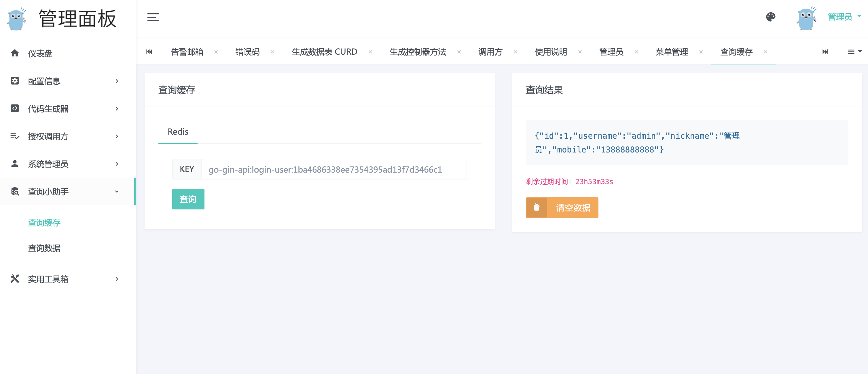
Task: Select the Redis tab
Action: coord(178,132)
